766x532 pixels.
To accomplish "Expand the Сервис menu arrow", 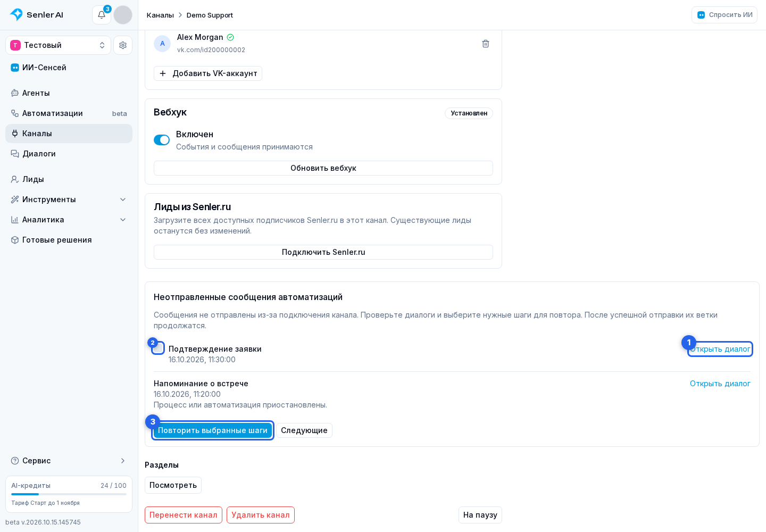I will tap(123, 461).
